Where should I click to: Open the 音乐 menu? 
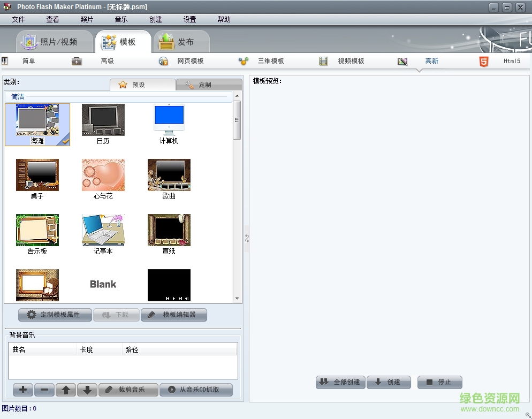point(120,19)
